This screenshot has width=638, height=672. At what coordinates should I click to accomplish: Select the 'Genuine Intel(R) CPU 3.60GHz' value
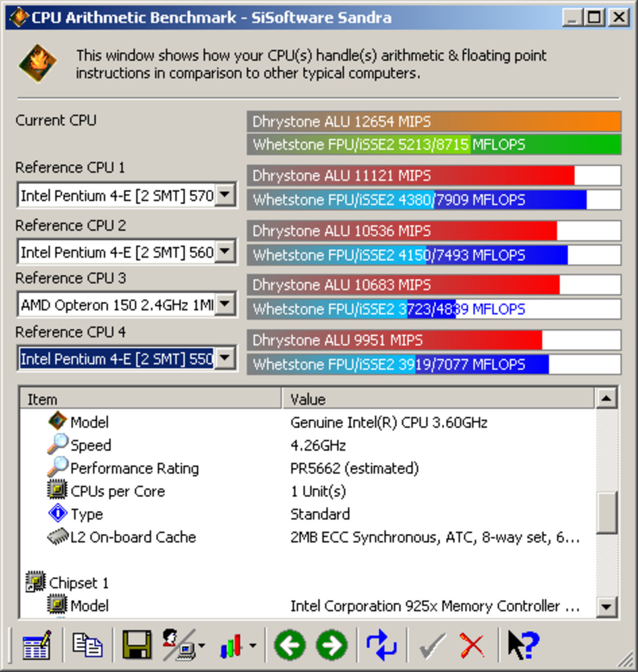coord(389,423)
